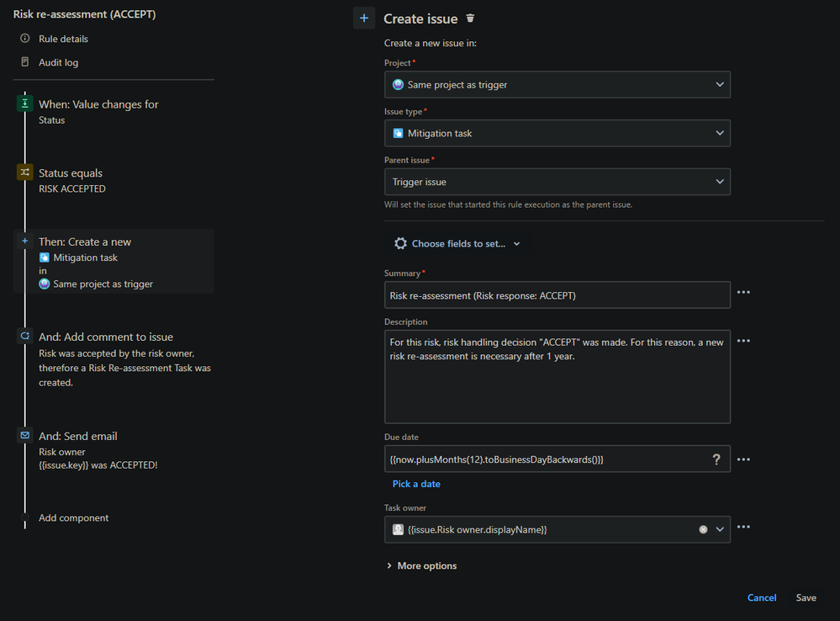Open the Issue type dropdown

[x=557, y=133]
